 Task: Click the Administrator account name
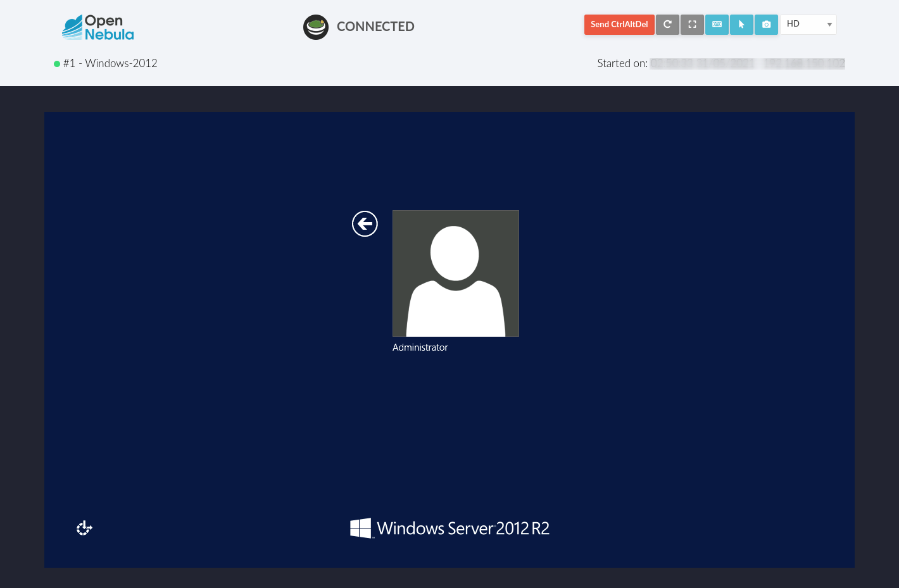click(420, 347)
